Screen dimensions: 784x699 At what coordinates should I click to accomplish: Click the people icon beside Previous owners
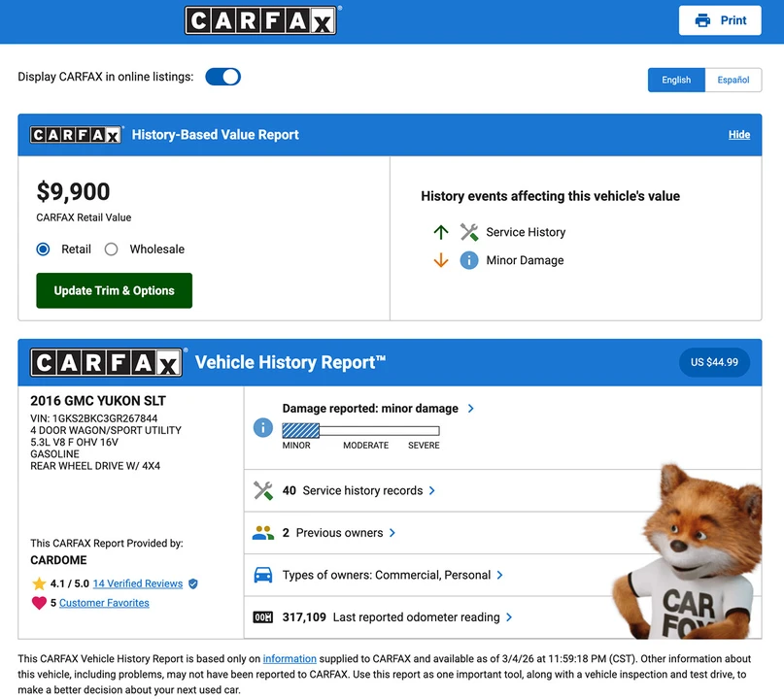tap(263, 533)
